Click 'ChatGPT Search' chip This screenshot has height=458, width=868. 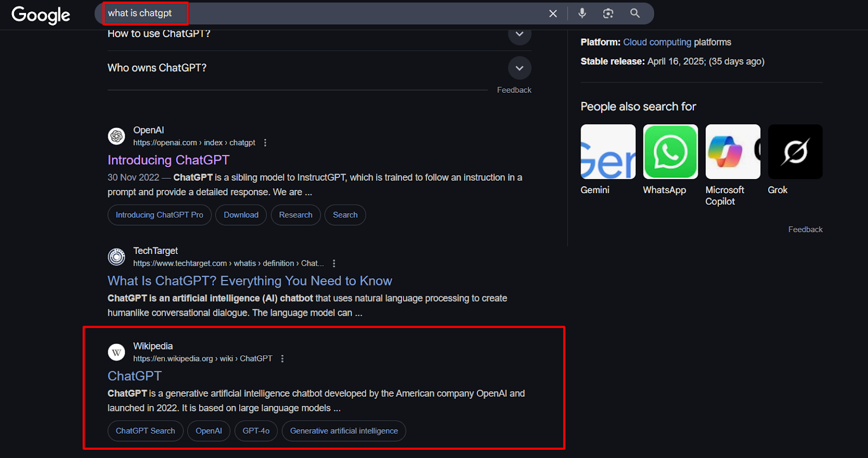click(145, 431)
